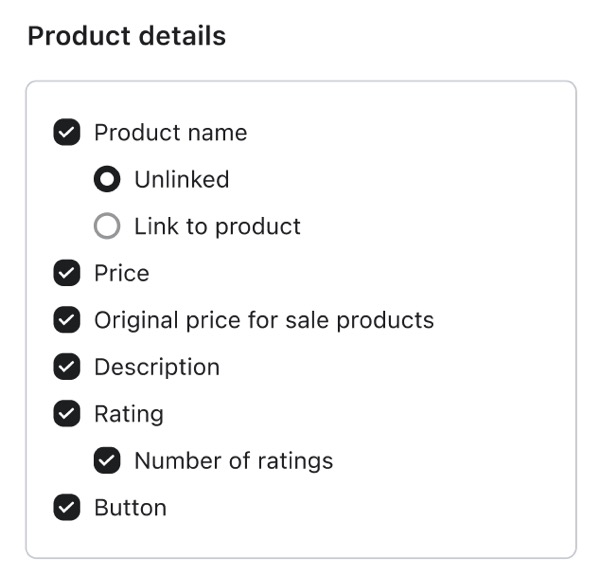
Task: Toggle the Description checkbox off
Action: (67, 367)
